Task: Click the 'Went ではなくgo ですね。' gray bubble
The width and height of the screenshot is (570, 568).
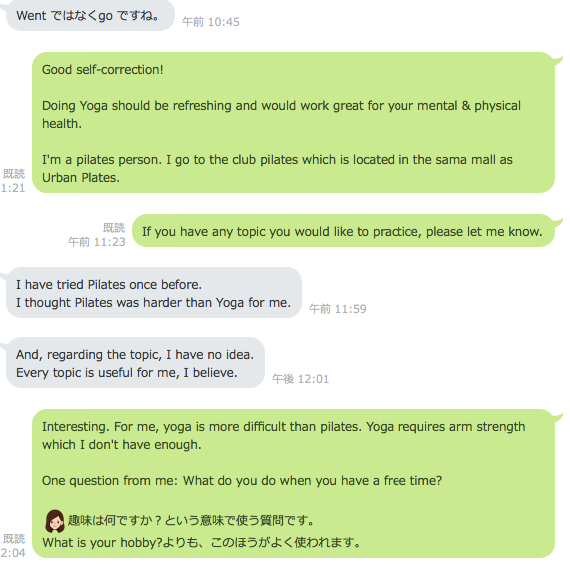Action: point(90,15)
